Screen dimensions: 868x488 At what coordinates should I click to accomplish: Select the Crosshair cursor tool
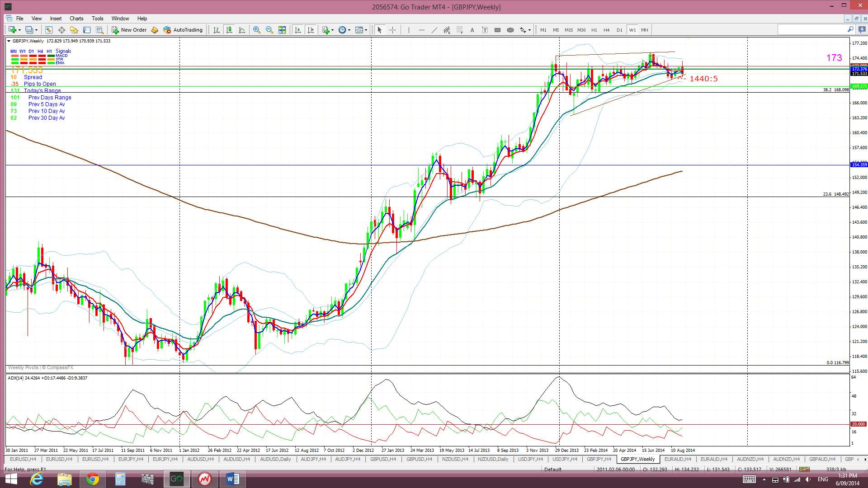[x=392, y=30]
